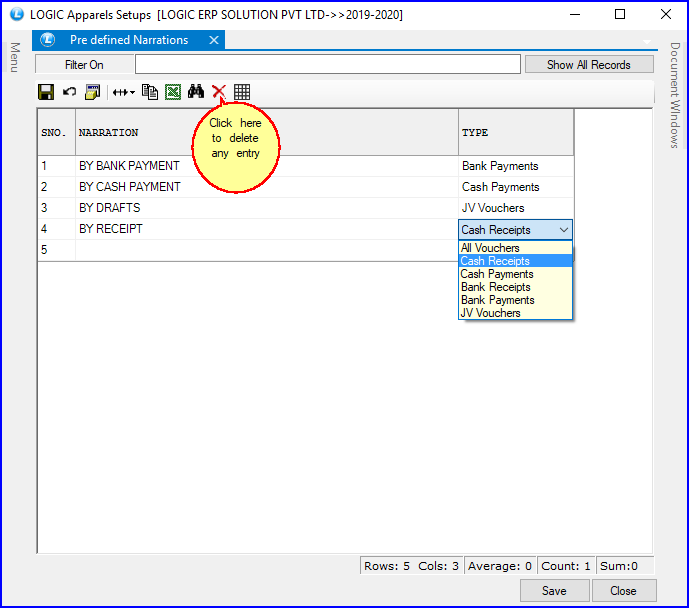Click the floppy disk save icon
This screenshot has height=608, width=689.
coord(45,92)
